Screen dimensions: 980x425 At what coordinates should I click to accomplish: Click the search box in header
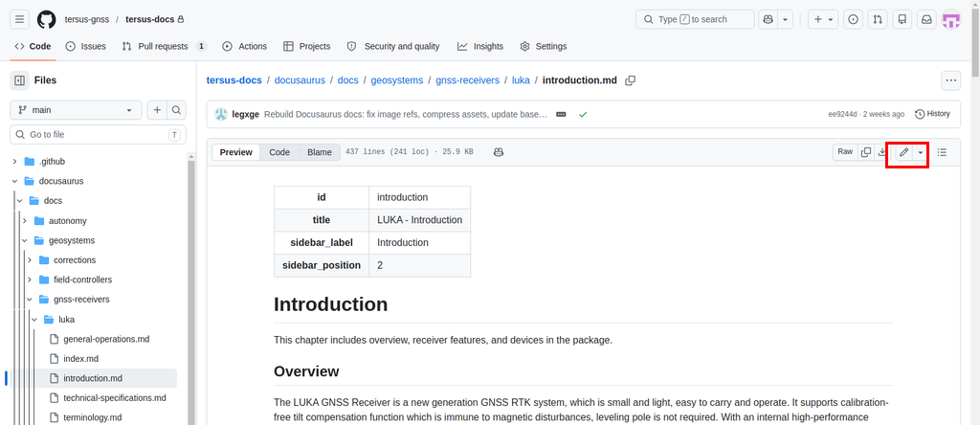(x=695, y=19)
